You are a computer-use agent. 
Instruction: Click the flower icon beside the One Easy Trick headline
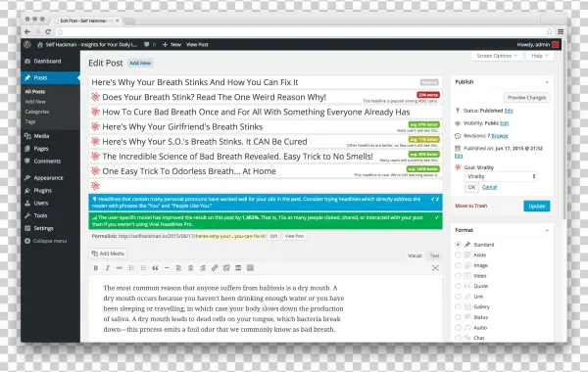click(x=95, y=171)
